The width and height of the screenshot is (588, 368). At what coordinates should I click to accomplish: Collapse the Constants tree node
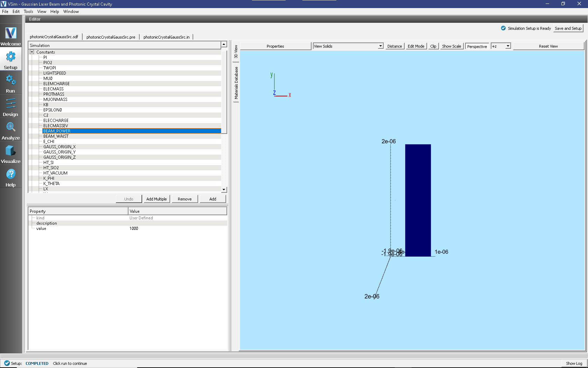pyautogui.click(x=32, y=52)
